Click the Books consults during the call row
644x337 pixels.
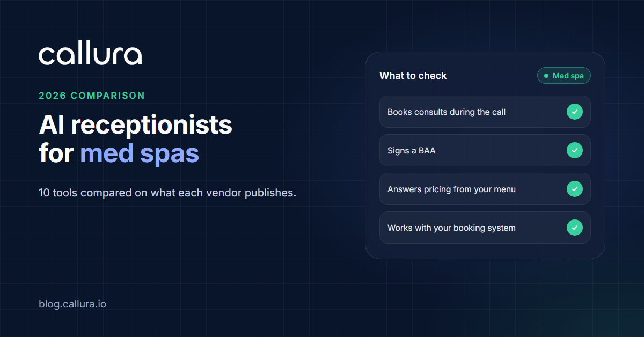tap(485, 112)
